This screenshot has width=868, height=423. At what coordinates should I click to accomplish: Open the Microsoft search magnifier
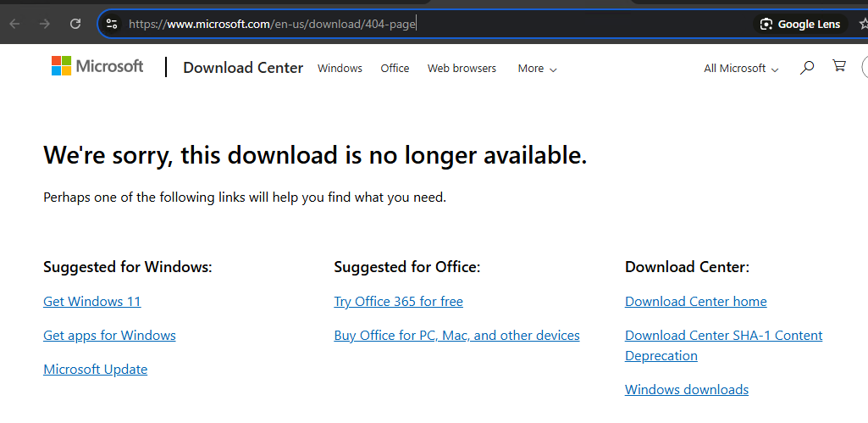click(807, 67)
